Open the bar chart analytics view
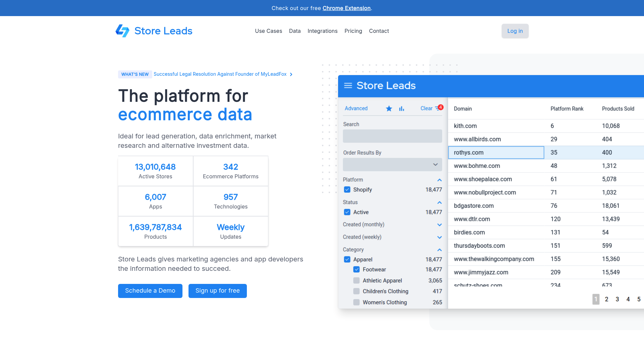 tap(401, 108)
